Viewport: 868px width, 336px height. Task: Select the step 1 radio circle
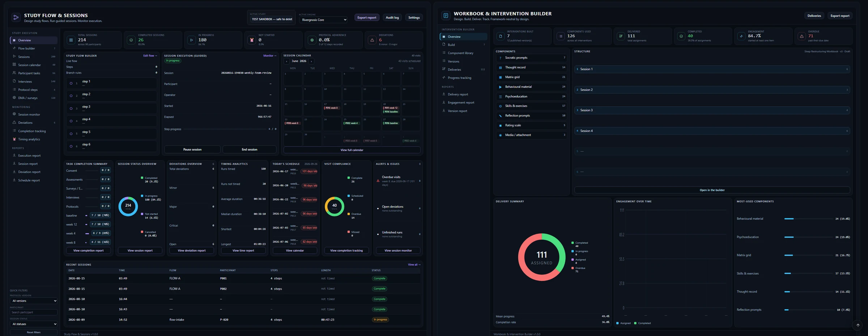point(71,83)
